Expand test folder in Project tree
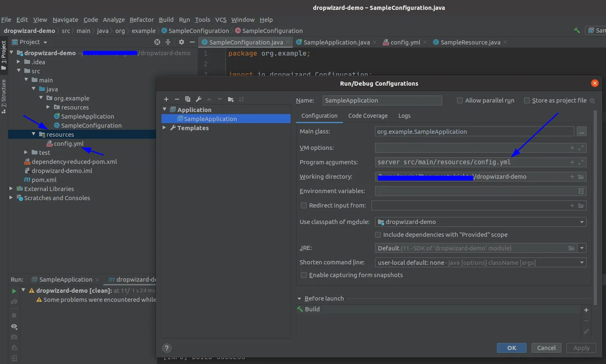This screenshot has width=606, height=364. 26,152
